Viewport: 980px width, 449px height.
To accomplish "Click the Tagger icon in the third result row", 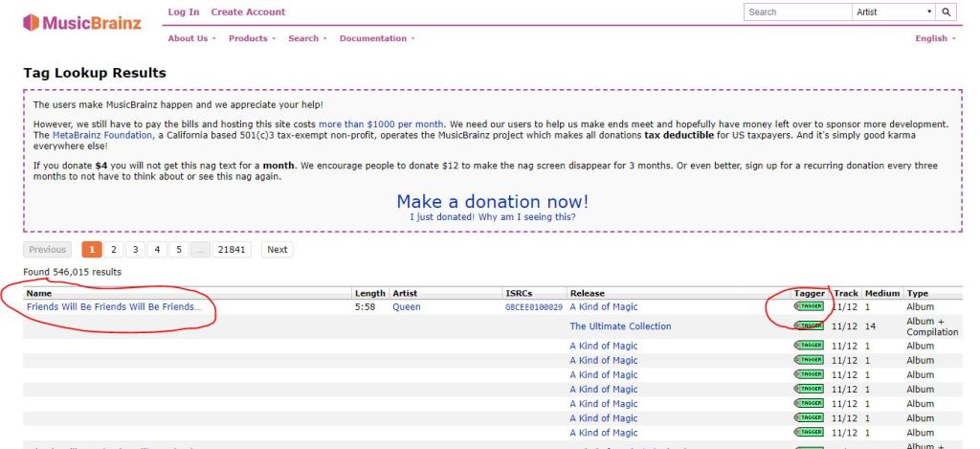I will click(809, 347).
